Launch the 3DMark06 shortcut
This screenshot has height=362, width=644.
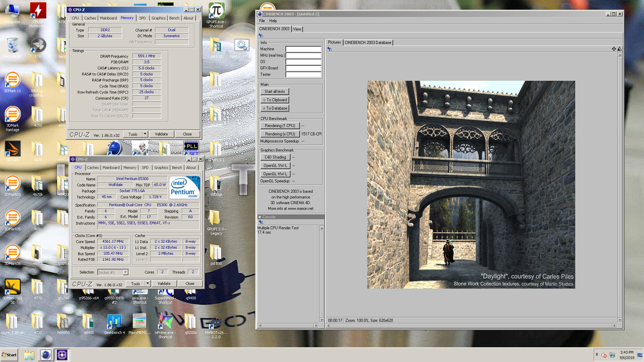(12, 255)
